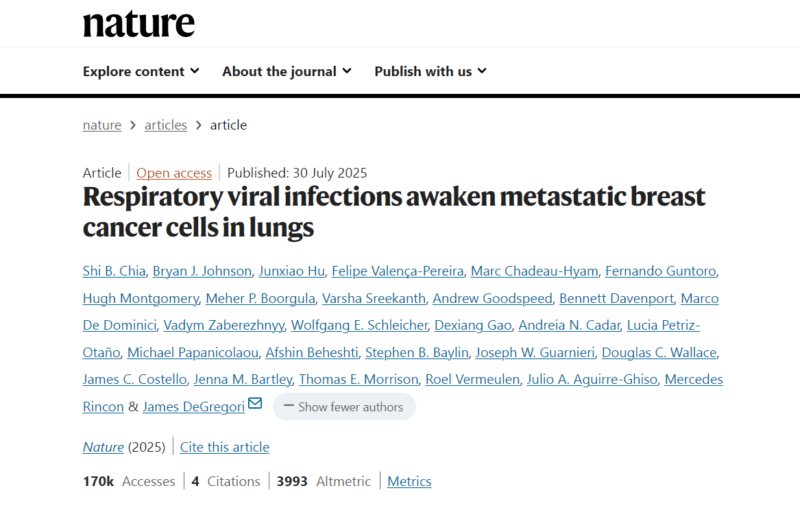Click author Wolfgang E. Schleicher

click(359, 325)
